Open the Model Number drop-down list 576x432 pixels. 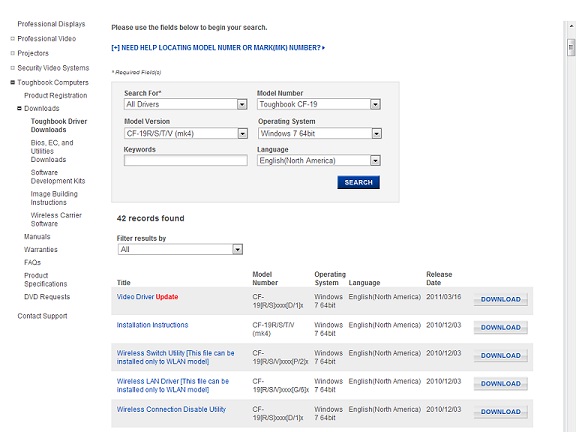tap(375, 104)
